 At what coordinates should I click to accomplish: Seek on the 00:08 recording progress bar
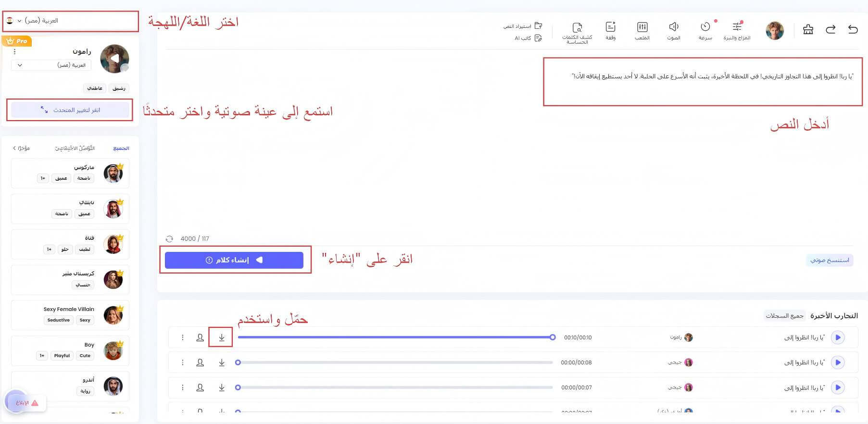394,362
